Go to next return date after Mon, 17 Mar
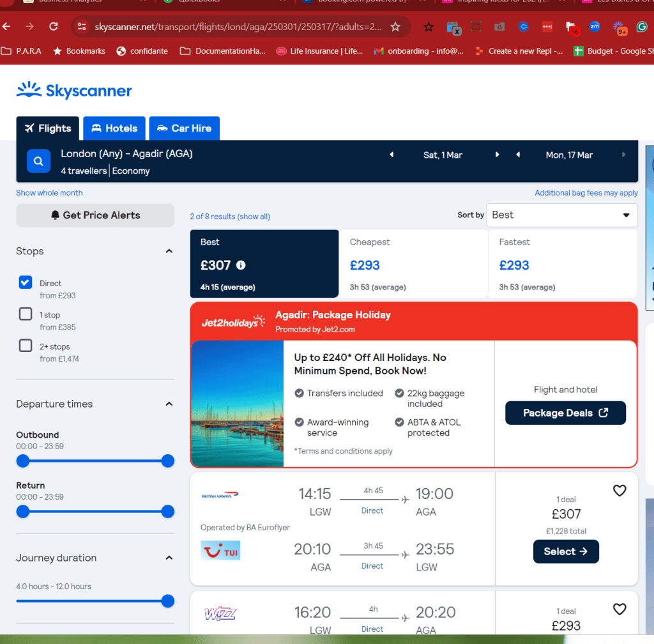654x644 pixels. tap(623, 155)
